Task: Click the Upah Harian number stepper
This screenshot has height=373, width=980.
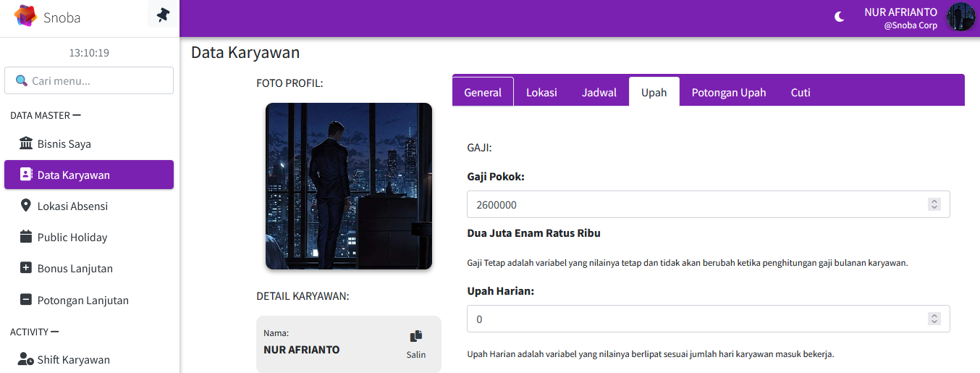Action: click(934, 319)
